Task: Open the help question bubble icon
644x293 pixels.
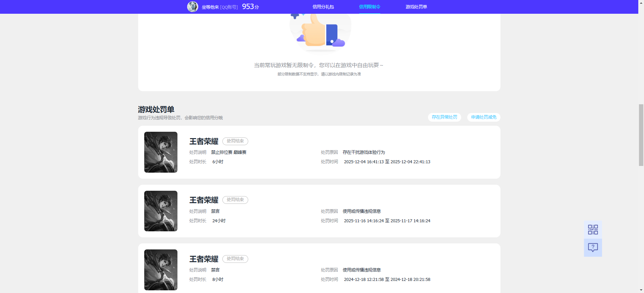Action: tap(593, 248)
